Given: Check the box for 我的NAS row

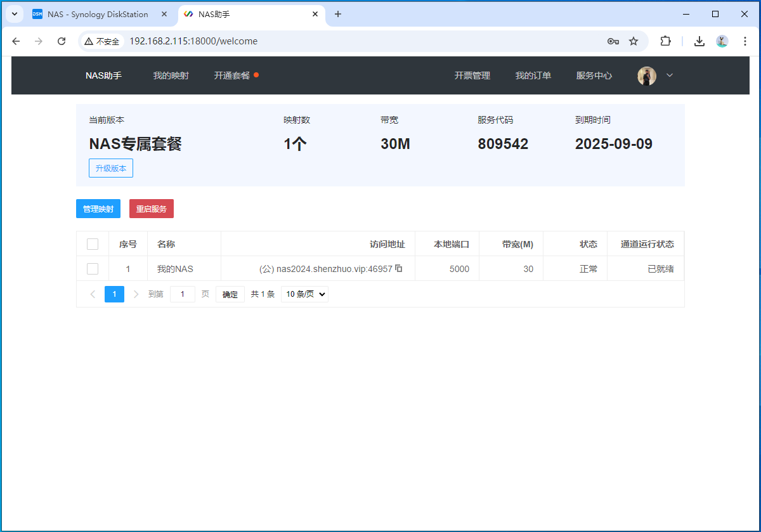Looking at the screenshot, I should pyautogui.click(x=93, y=269).
